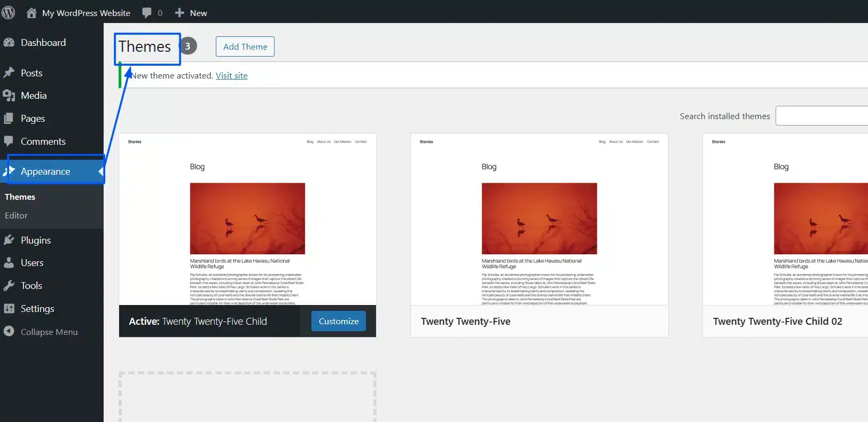Viewport: 868px width, 422px height.
Task: Click the Add Theme button
Action: [245, 46]
